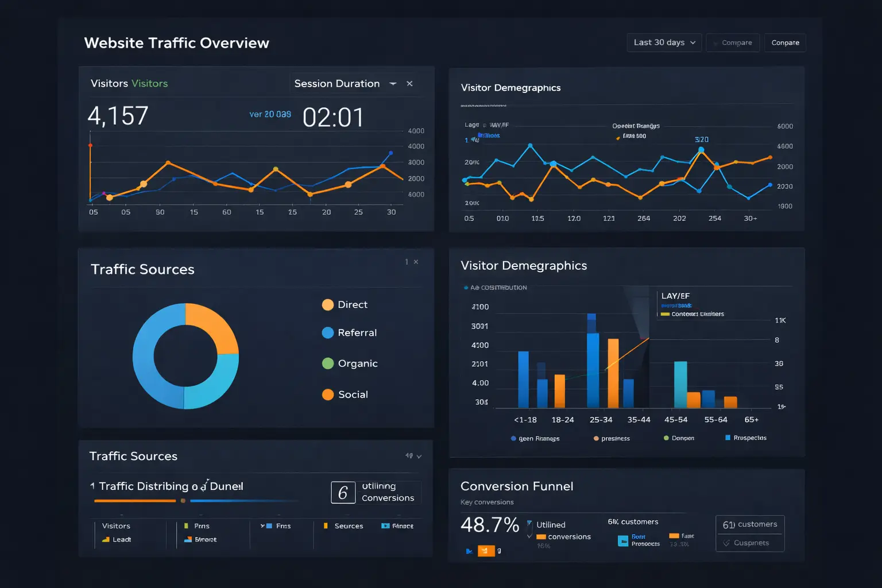Image resolution: width=882 pixels, height=588 pixels.
Task: Expand the Session Duration metric dropdown
Action: [393, 84]
